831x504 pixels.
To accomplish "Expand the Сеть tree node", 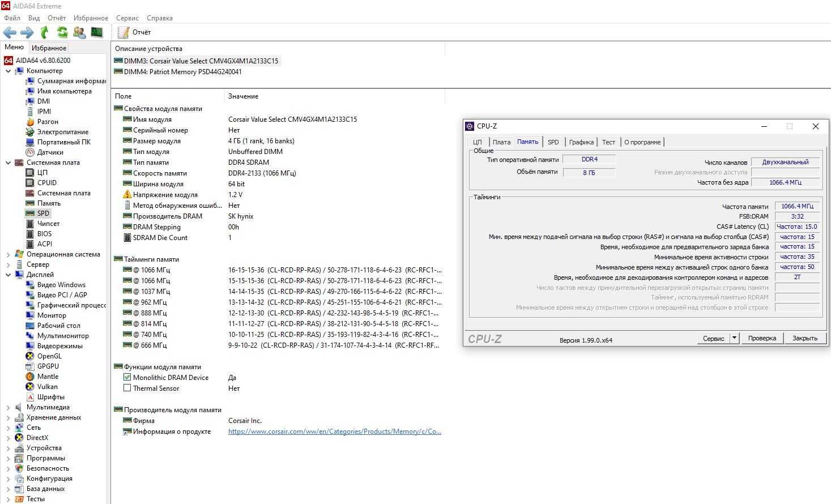I will [8, 428].
